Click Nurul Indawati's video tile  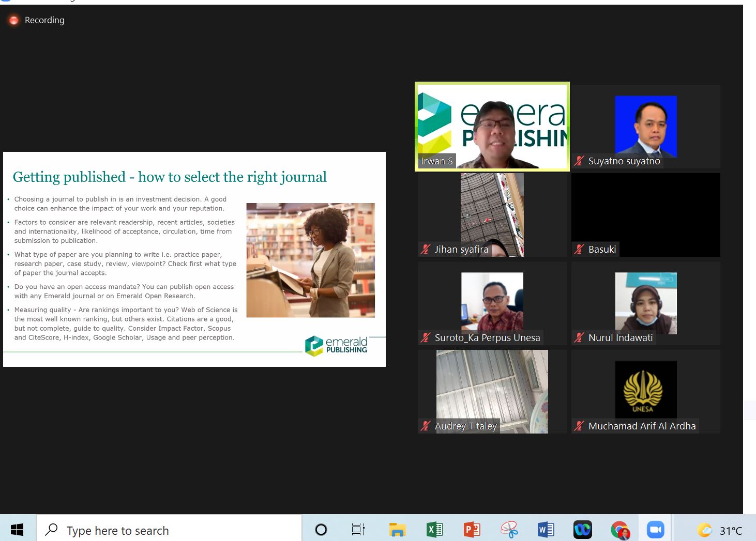click(x=645, y=303)
